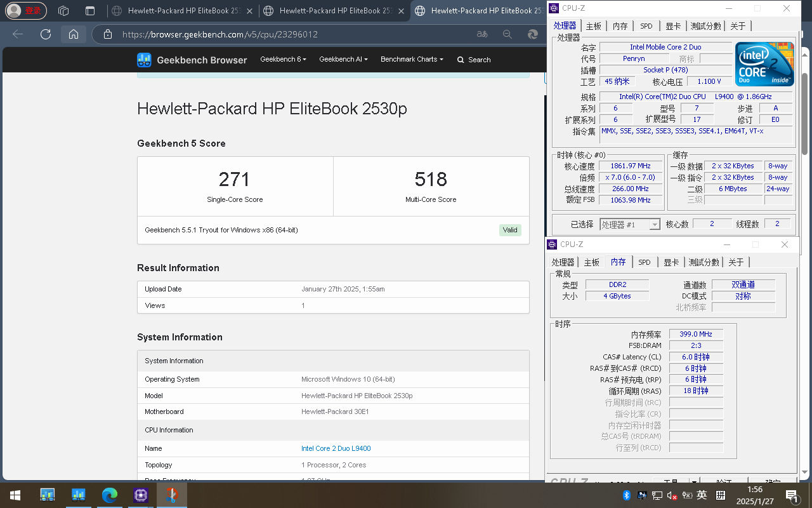
Task: Select the 显卡 tab in upper CPU-Z
Action: (673, 26)
